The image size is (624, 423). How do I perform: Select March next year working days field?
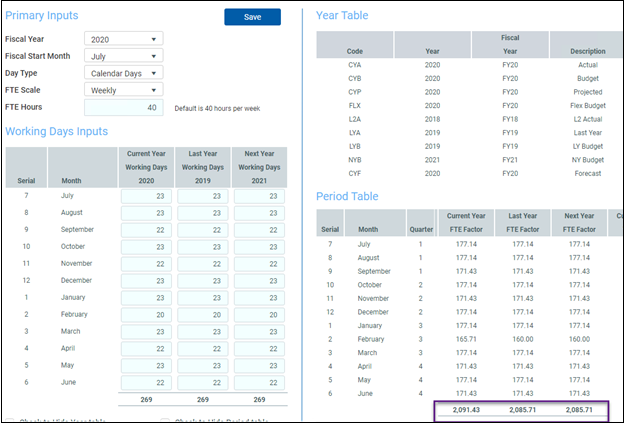pyautogui.click(x=259, y=331)
